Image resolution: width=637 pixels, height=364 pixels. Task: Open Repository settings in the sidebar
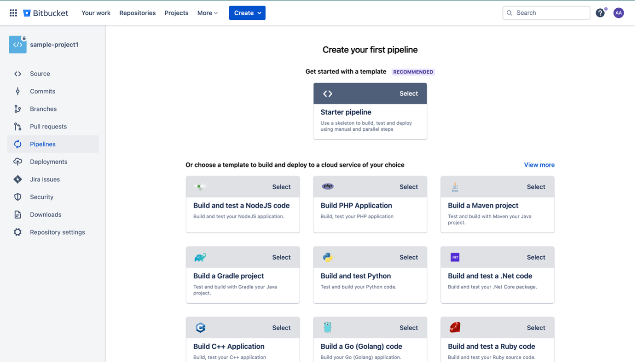[57, 232]
